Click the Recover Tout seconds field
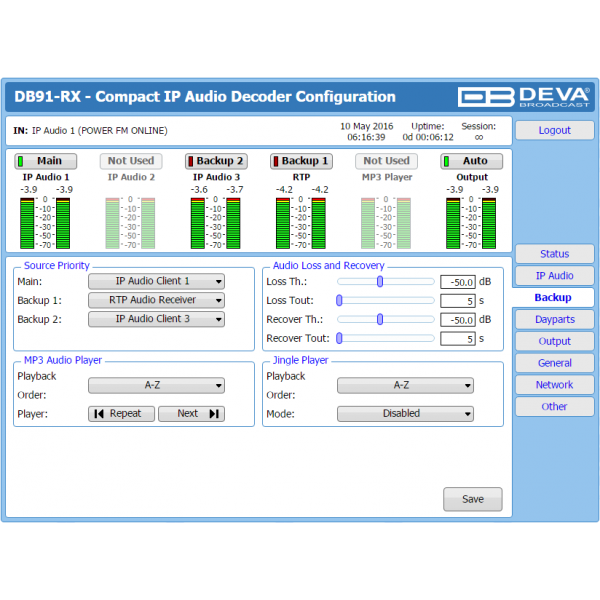 click(458, 339)
